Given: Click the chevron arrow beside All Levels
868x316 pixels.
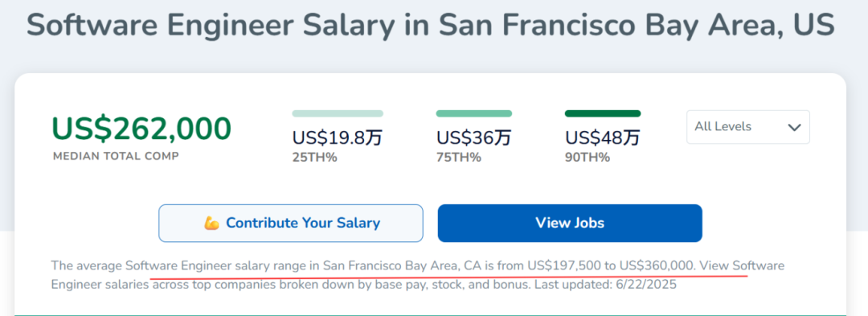Looking at the screenshot, I should 794,127.
